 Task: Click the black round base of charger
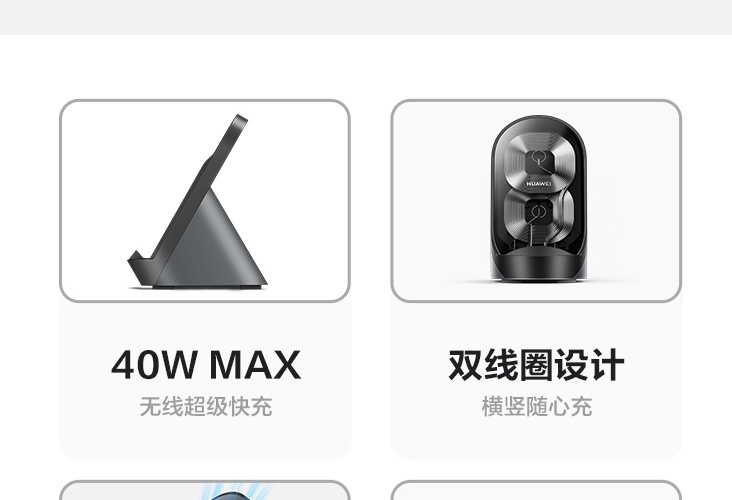click(539, 266)
